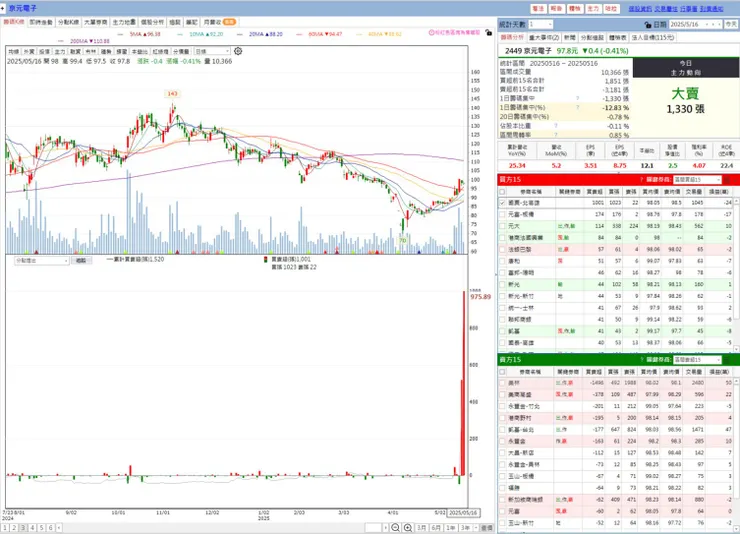The image size is (740, 534).
Task: Switch to the 主力地圖 tab
Action: 124,22
